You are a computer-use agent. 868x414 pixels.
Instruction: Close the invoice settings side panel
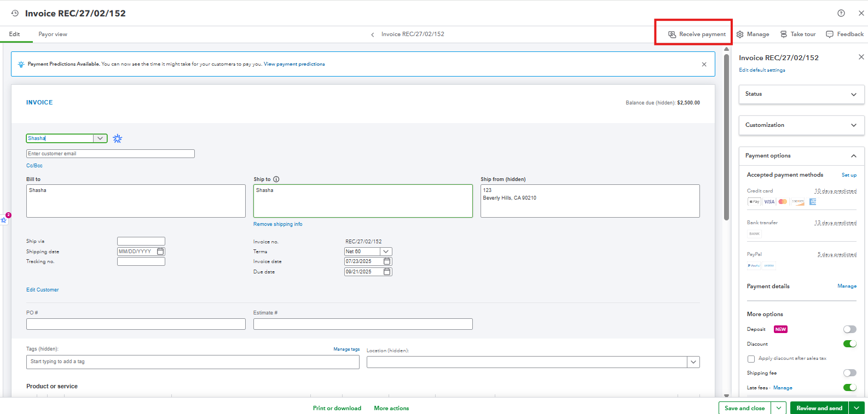click(x=861, y=57)
